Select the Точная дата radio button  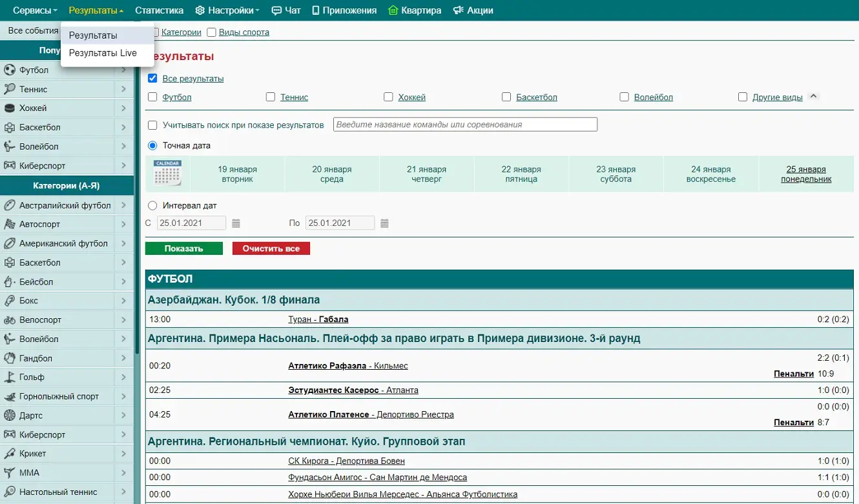(152, 145)
